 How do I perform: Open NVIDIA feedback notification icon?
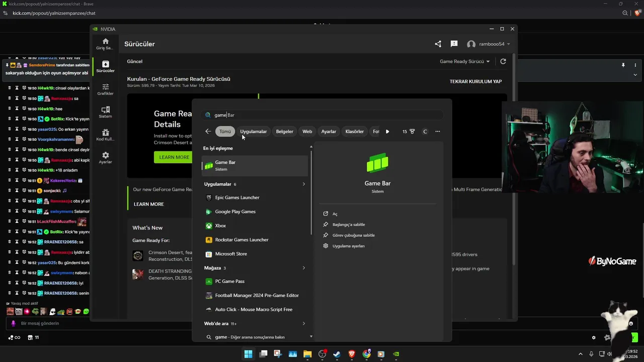pos(454,44)
